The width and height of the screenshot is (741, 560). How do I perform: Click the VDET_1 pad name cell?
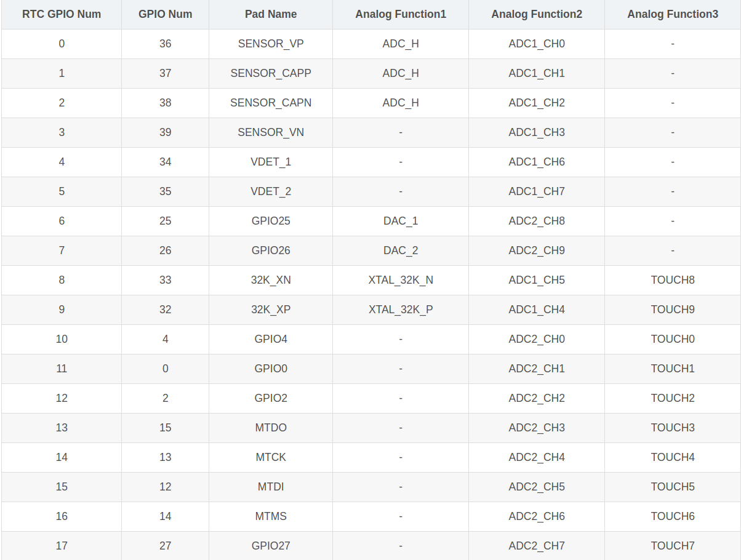pos(271,162)
